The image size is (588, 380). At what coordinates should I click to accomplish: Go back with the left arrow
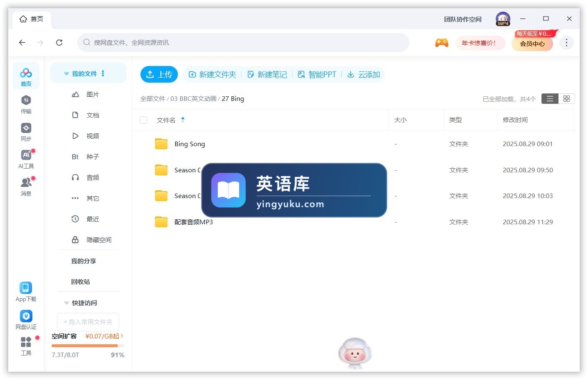coord(22,42)
